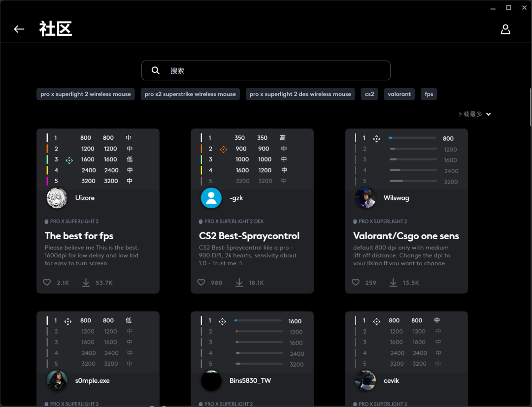
Task: Go back using the arrow icon
Action: pyautogui.click(x=19, y=29)
